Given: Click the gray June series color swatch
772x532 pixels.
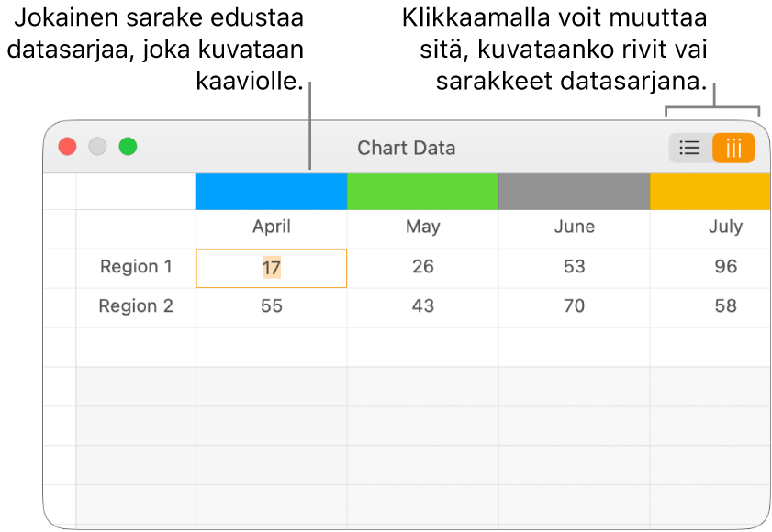Looking at the screenshot, I should [574, 192].
